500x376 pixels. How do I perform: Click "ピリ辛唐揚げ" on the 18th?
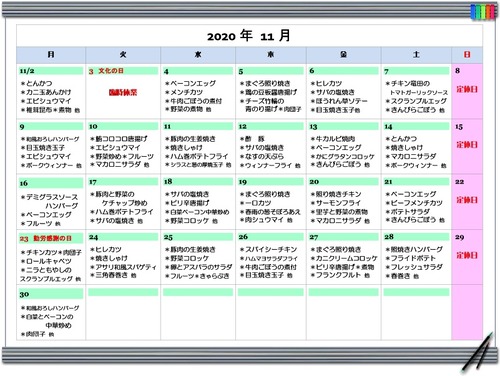[190, 203]
